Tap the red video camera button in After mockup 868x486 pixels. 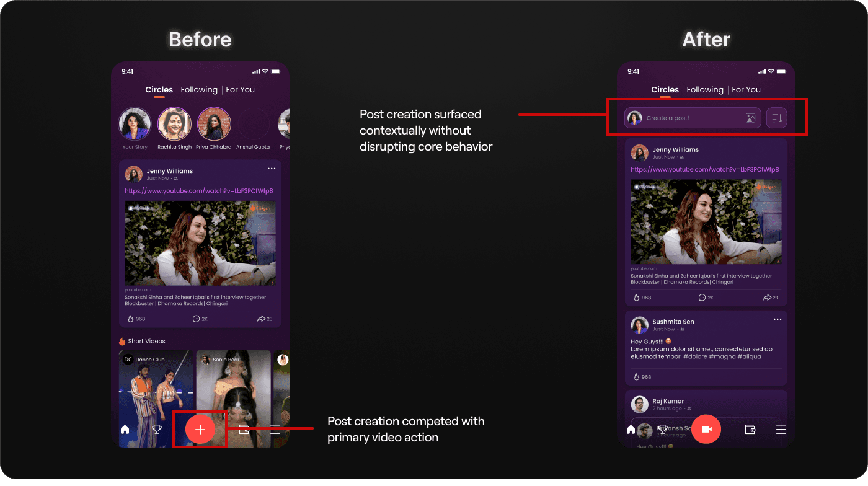706,429
